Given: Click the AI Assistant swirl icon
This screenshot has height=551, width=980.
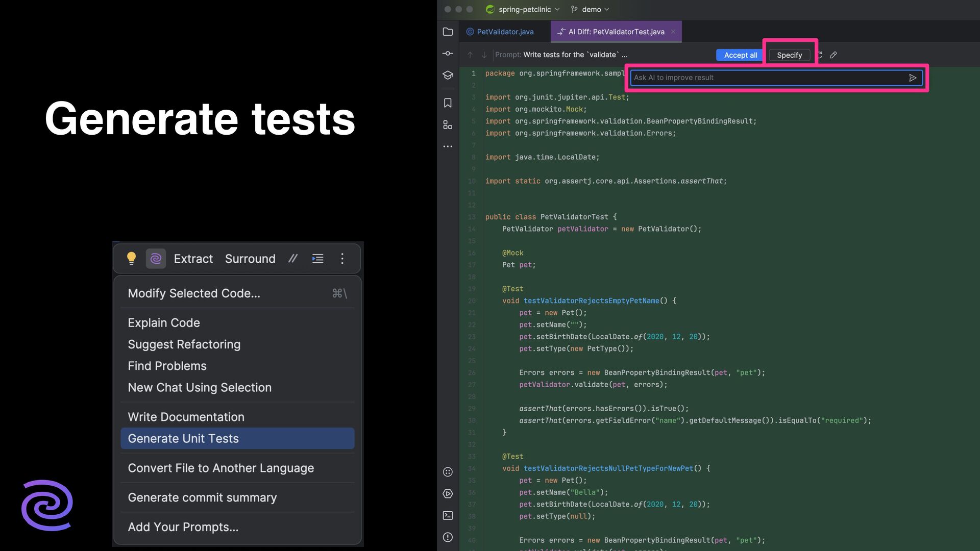Looking at the screenshot, I should coord(156,259).
